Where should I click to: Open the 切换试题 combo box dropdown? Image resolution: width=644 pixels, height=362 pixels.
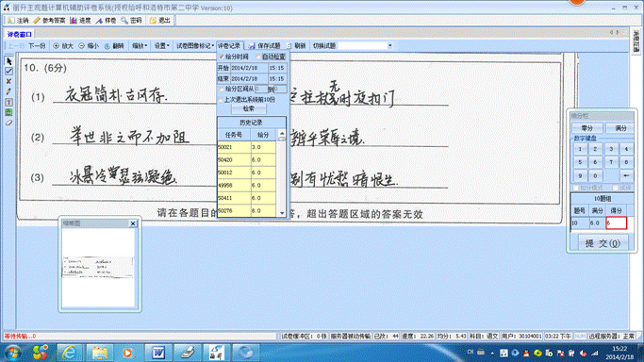point(389,45)
